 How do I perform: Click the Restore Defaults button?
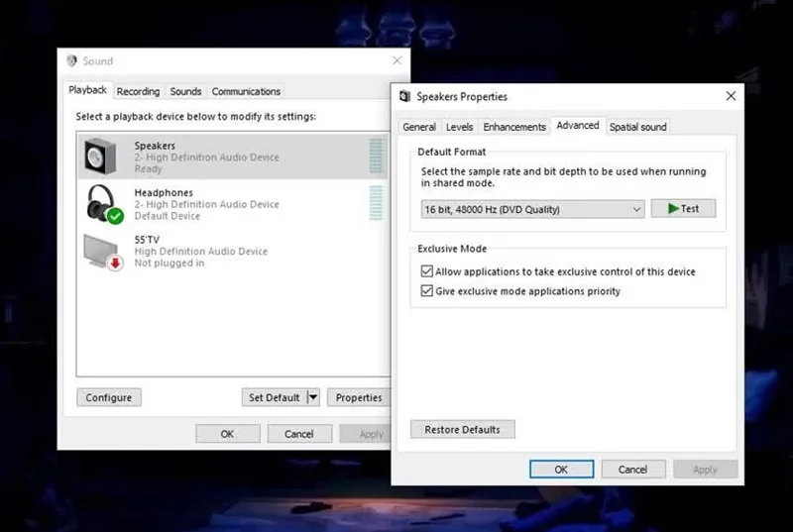tap(462, 429)
